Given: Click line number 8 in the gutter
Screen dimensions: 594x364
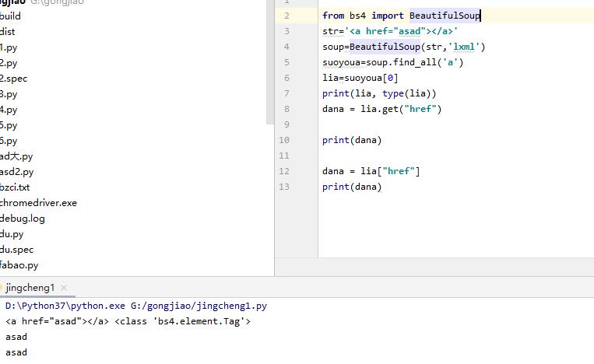Looking at the screenshot, I should [x=286, y=109].
